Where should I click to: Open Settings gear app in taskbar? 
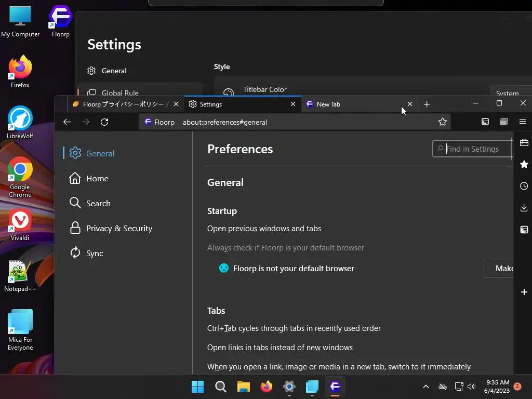point(289,387)
